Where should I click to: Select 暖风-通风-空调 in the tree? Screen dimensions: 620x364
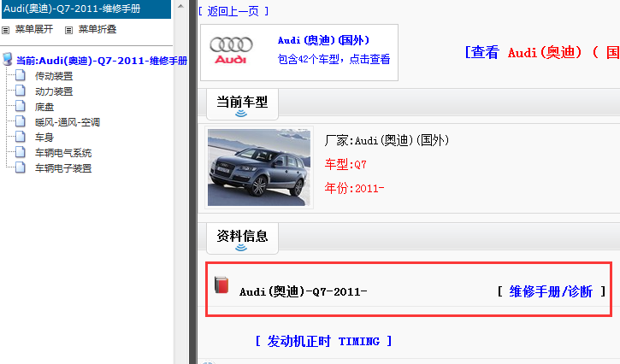pos(68,122)
